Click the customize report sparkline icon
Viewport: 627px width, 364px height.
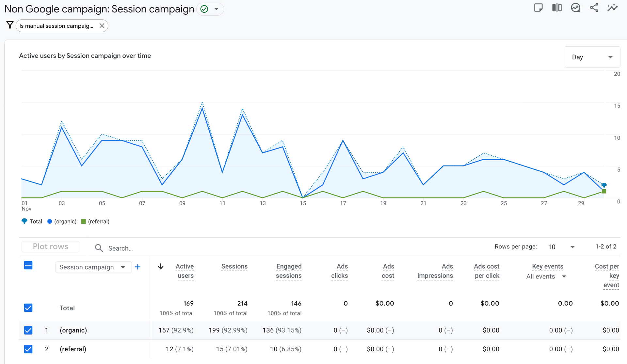(612, 8)
